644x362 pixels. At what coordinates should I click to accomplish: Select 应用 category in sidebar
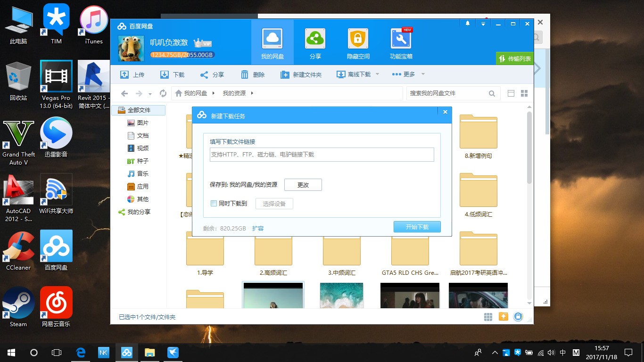pyautogui.click(x=139, y=187)
